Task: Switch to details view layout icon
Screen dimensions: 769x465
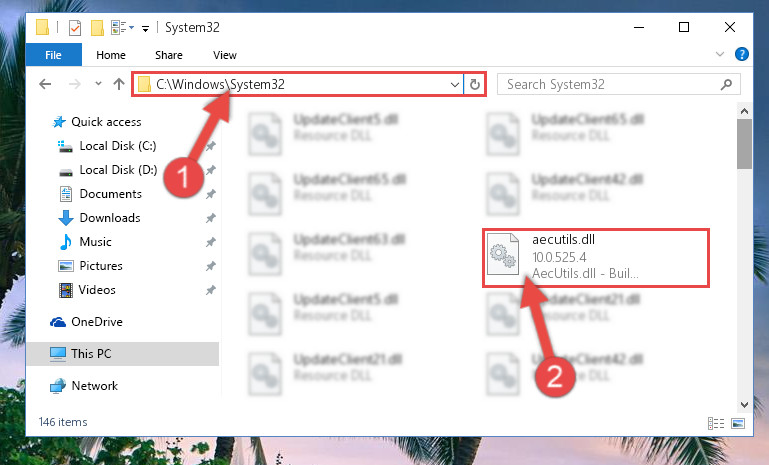Action: (x=716, y=423)
